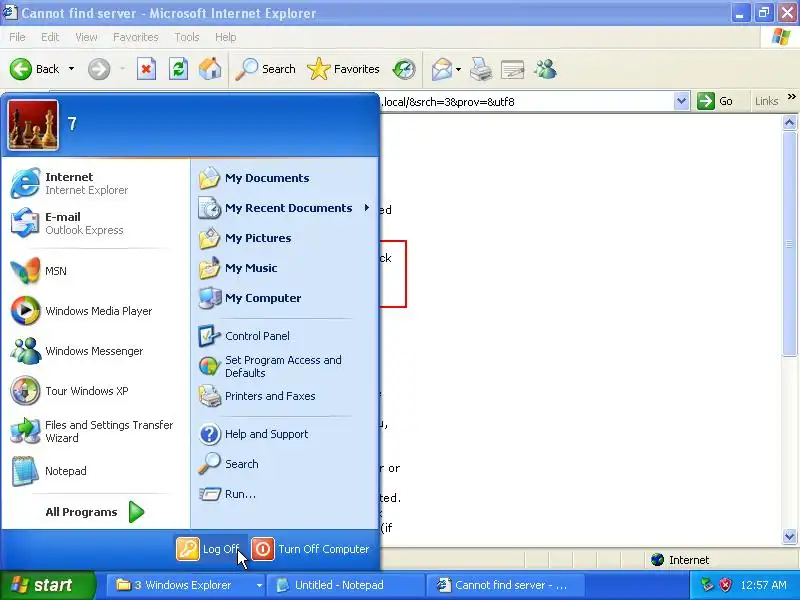
Task: Launch Windows Media Player
Action: tap(95, 311)
